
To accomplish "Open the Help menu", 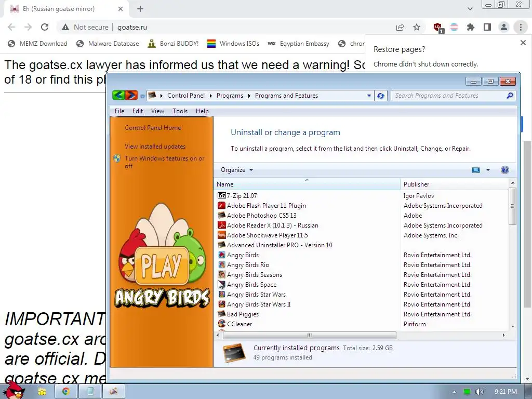I will 202,111.
